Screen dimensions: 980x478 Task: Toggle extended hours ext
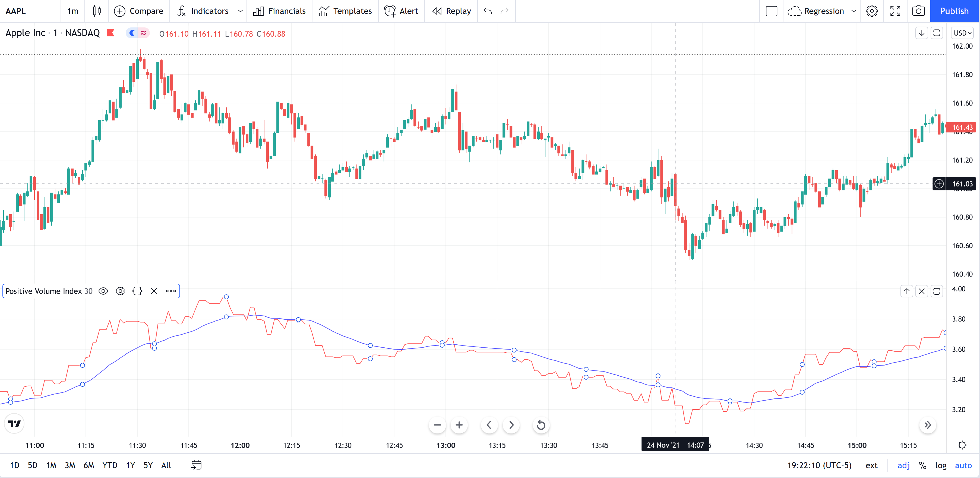point(871,465)
